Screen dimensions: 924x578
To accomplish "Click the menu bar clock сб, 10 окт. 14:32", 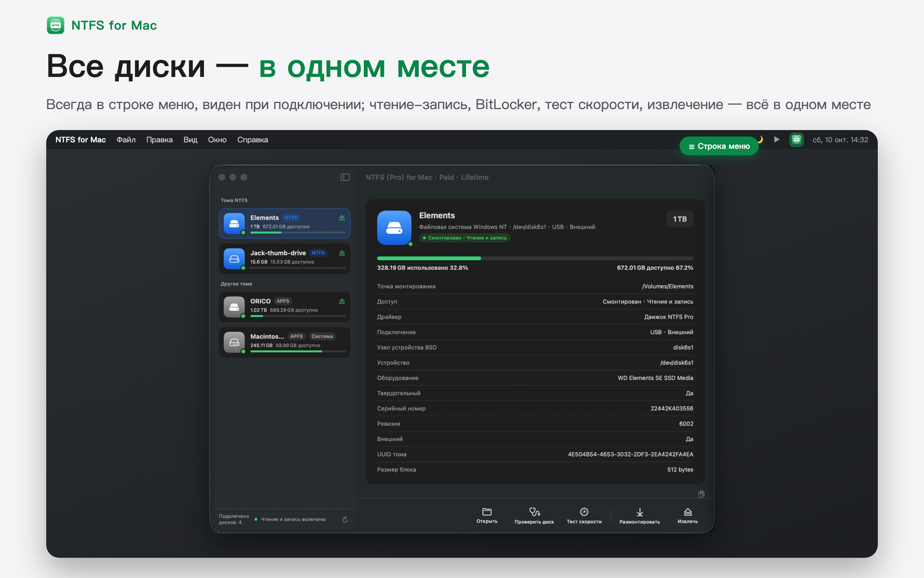I will coord(840,139).
